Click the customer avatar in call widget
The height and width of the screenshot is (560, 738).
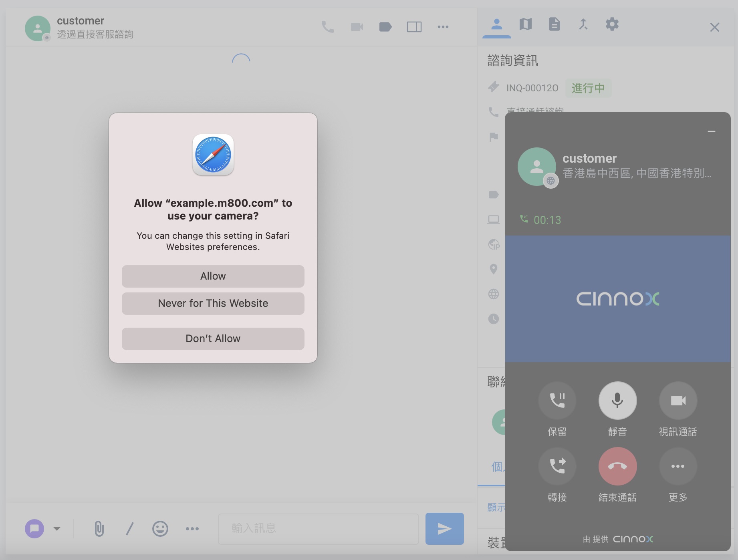click(x=537, y=167)
